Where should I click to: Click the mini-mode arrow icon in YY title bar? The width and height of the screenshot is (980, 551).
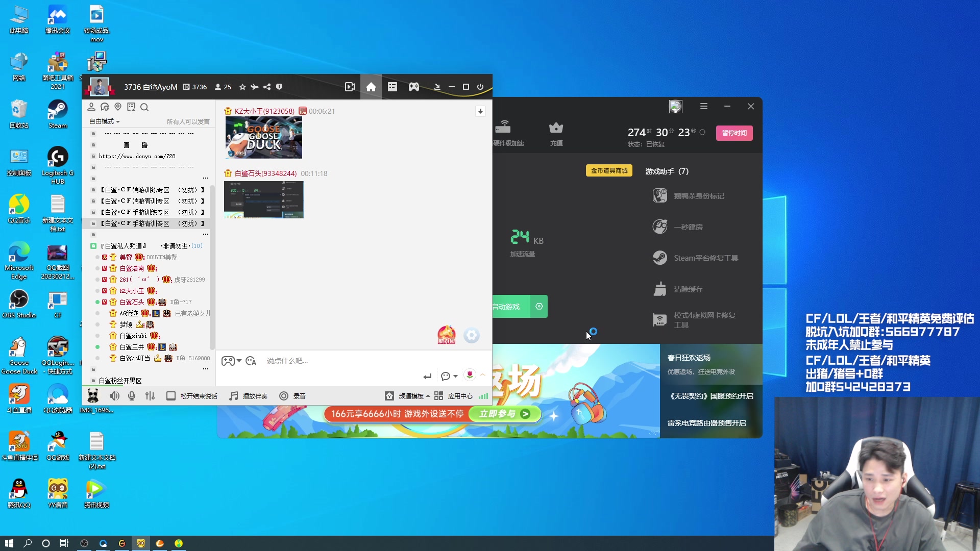(x=437, y=87)
